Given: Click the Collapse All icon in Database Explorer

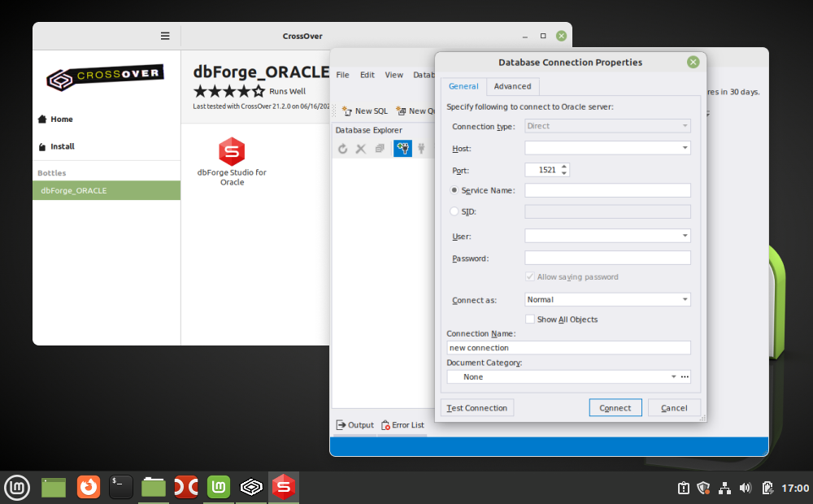Looking at the screenshot, I should point(380,149).
